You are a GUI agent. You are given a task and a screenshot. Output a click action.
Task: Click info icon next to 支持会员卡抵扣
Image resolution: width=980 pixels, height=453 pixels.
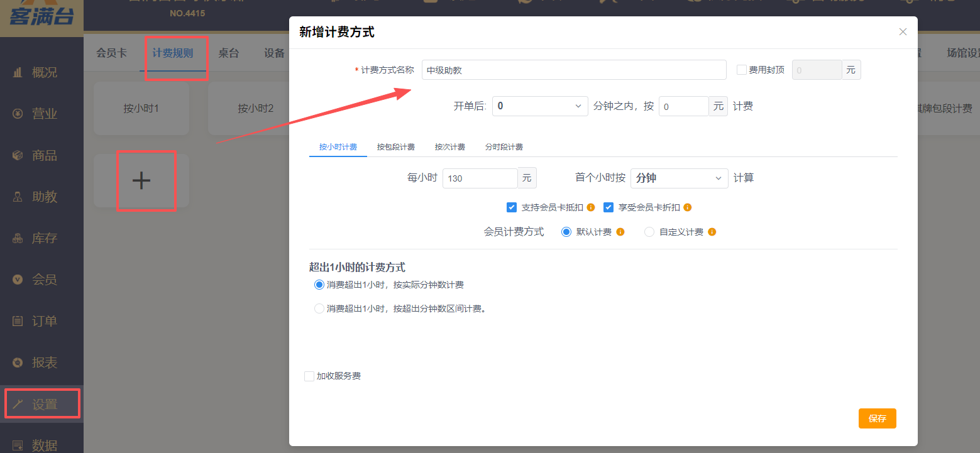pyautogui.click(x=591, y=207)
